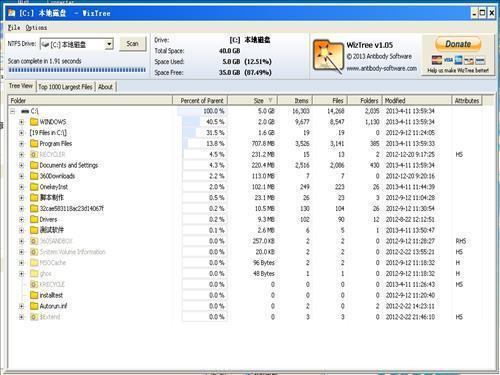This screenshot has height=375, width=500.
Task: Click the 'RHS' attributes cell
Action: (460, 241)
